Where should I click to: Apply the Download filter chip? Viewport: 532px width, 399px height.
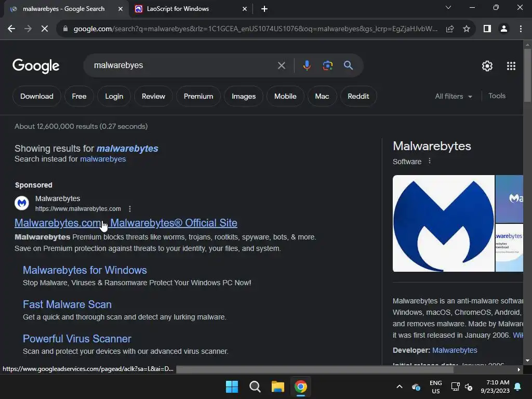coord(37,96)
